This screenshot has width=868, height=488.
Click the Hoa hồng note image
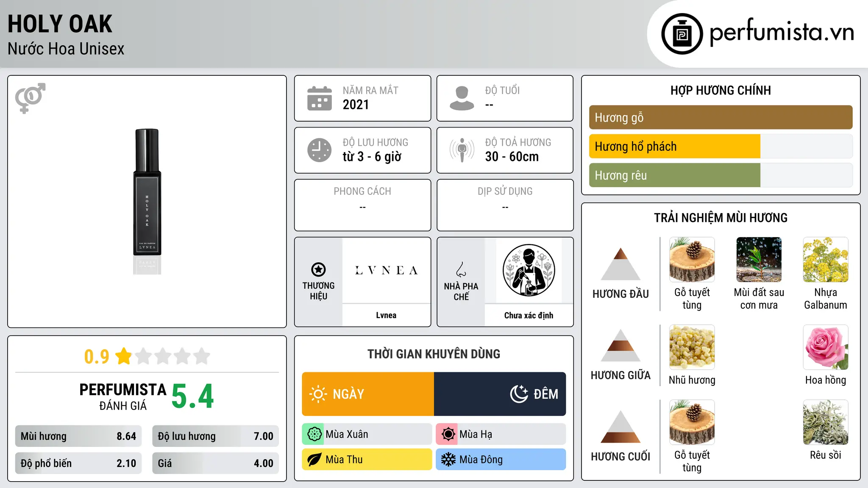click(x=826, y=347)
